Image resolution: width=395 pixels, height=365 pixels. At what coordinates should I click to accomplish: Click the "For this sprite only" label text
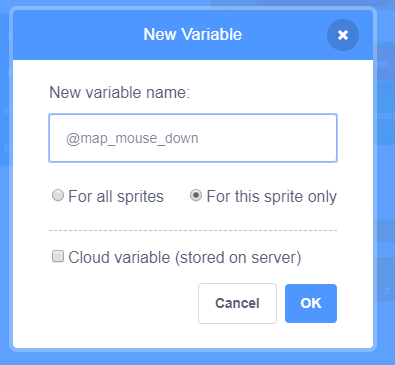pos(271,196)
